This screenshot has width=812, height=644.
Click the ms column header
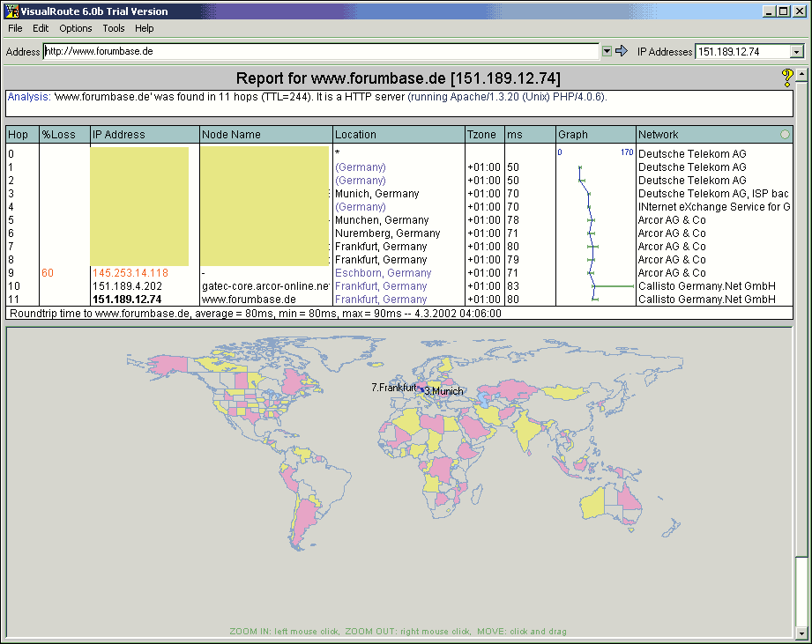tap(530, 135)
